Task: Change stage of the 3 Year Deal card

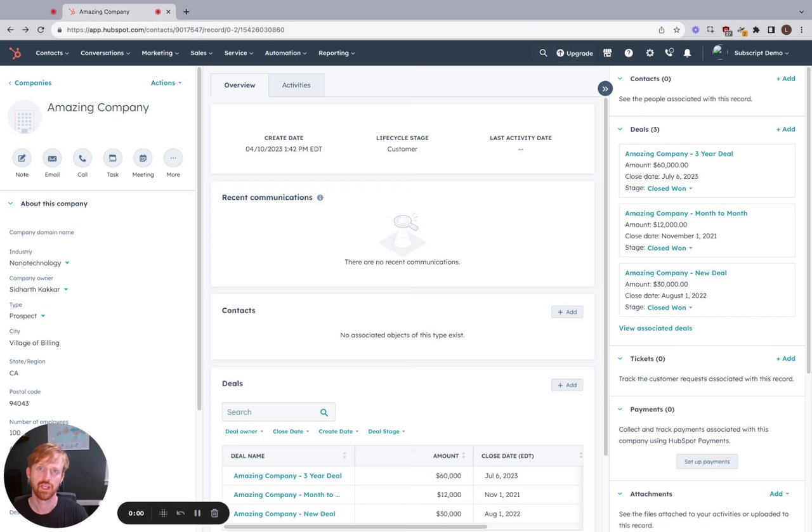Action: 670,189
